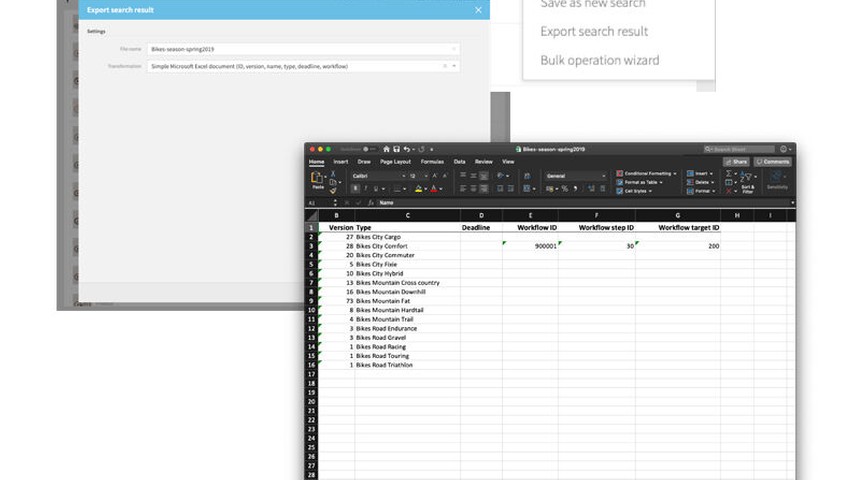
Task: Select cell 'Bikes Road Triathlon'
Action: [407, 365]
